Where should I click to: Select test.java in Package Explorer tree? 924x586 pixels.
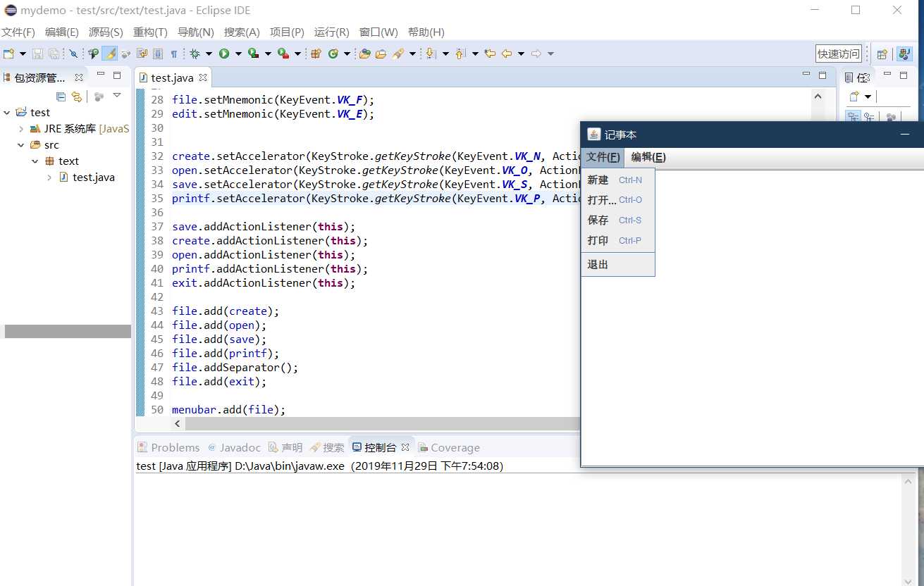(x=93, y=177)
